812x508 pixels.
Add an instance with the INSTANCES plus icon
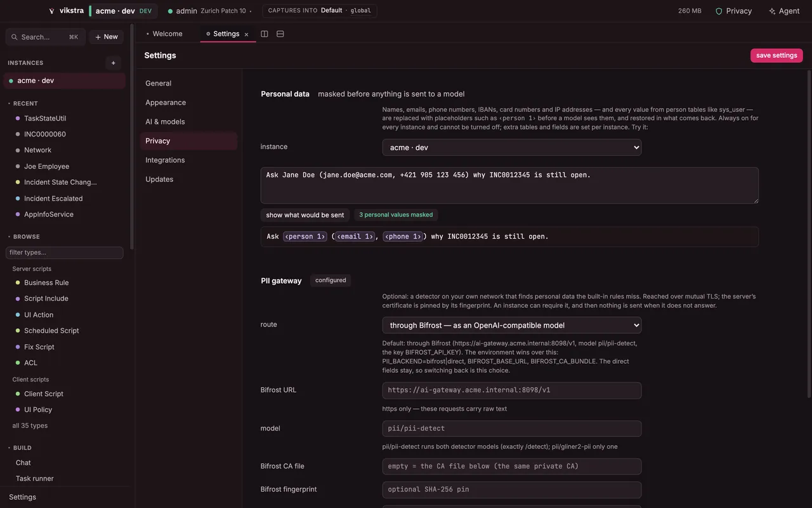pyautogui.click(x=114, y=63)
